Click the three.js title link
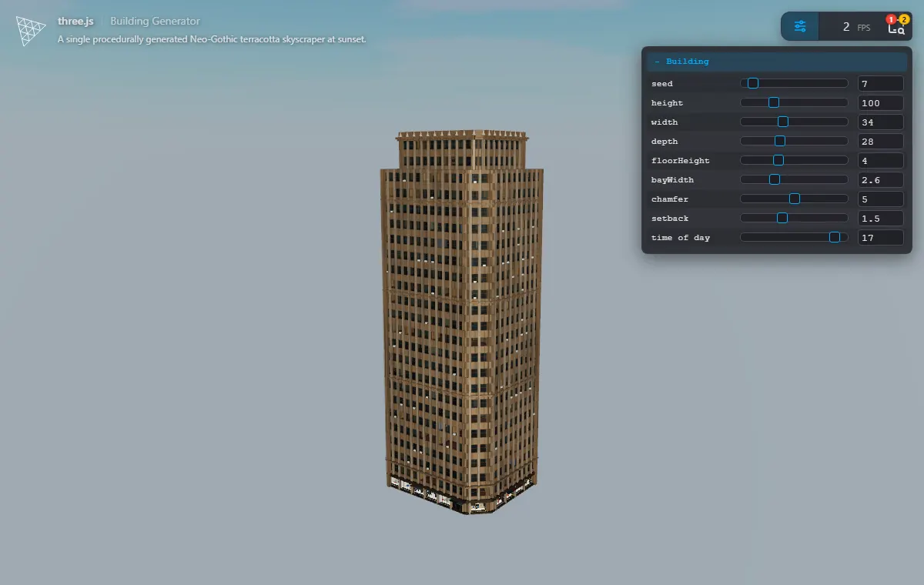The height and width of the screenshot is (585, 924). (75, 22)
